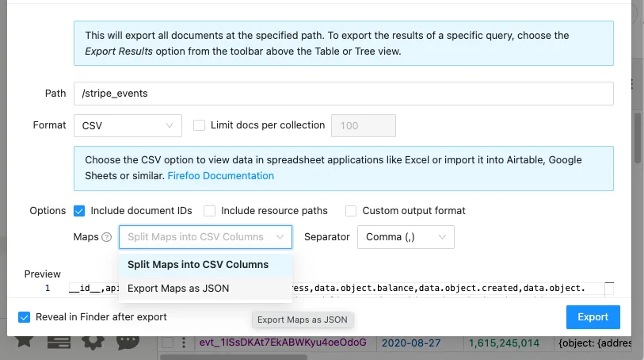Open the settings gear icon

coord(93,343)
